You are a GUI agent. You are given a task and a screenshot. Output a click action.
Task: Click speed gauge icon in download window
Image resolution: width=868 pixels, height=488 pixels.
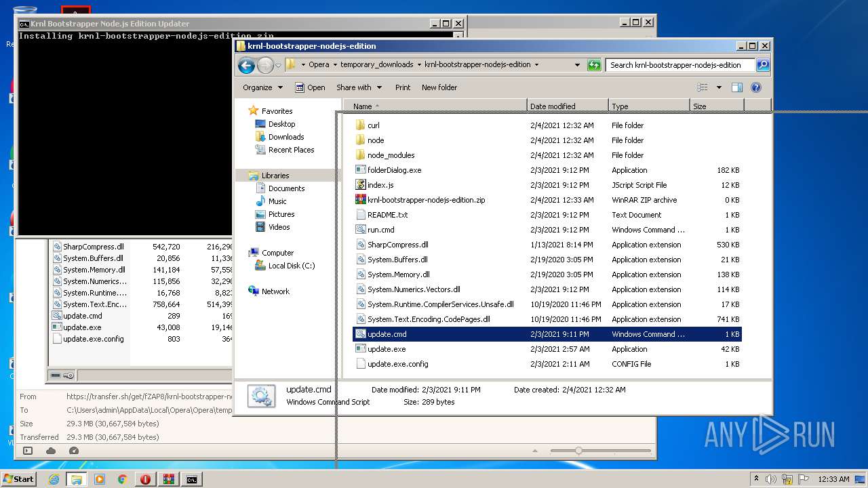74,451
